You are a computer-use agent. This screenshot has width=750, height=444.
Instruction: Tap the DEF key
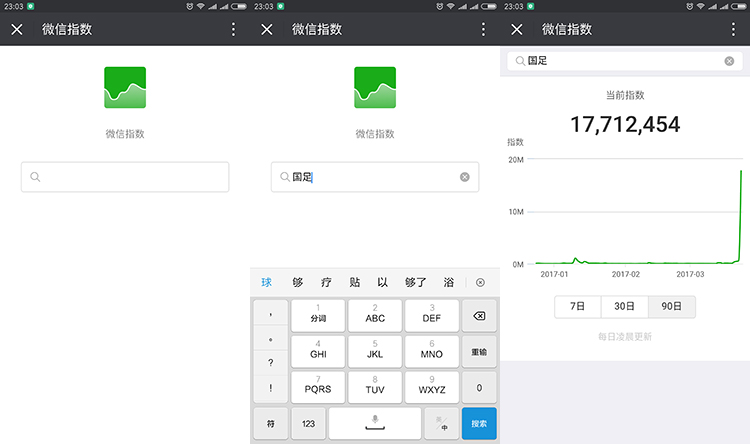(x=431, y=315)
